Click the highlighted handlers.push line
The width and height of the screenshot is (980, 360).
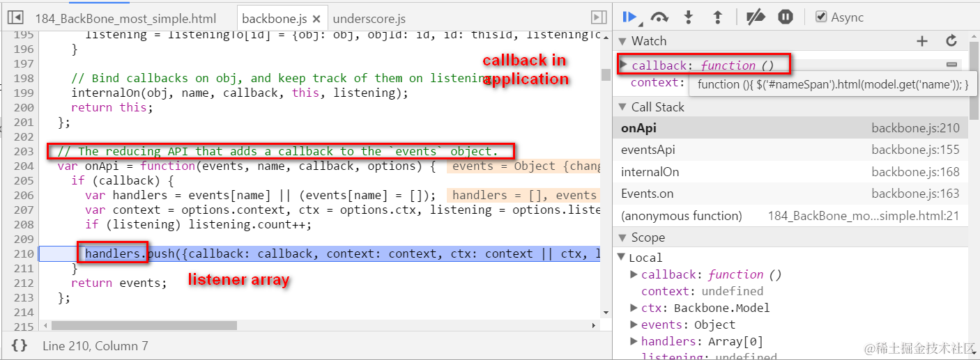coord(319,253)
